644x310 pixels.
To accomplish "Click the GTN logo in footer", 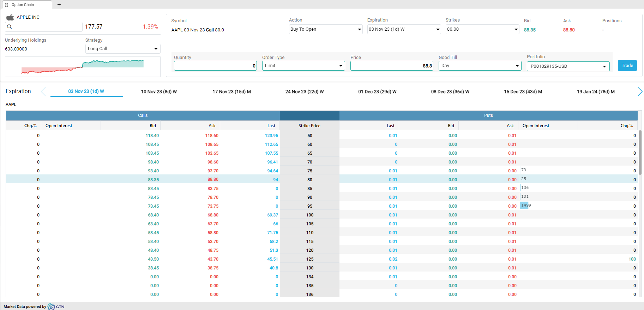I will pos(56,306).
